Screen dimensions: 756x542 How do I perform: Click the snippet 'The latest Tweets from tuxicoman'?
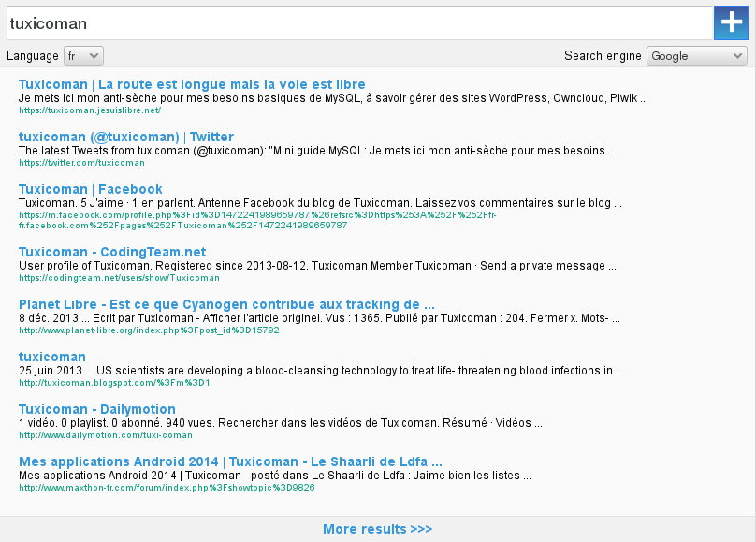coord(317,151)
